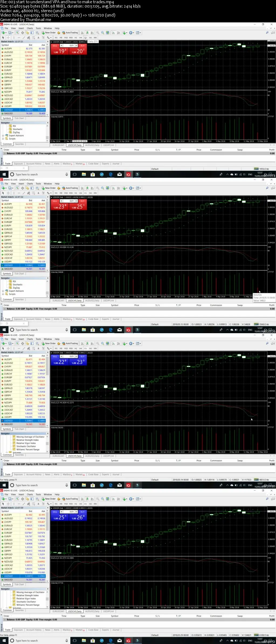Expand Expert Advisors in 00:10:14 frame Navigator
This screenshot has height=644, width=276.
tap(3, 135)
